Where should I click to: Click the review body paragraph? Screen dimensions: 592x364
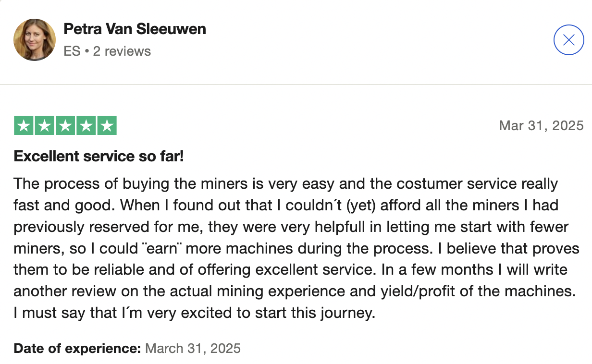[x=296, y=248]
